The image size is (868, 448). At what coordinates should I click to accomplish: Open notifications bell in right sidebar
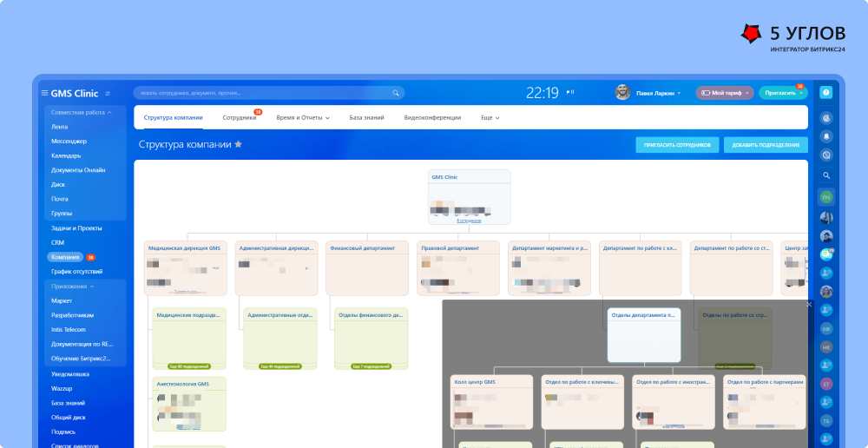[826, 136]
